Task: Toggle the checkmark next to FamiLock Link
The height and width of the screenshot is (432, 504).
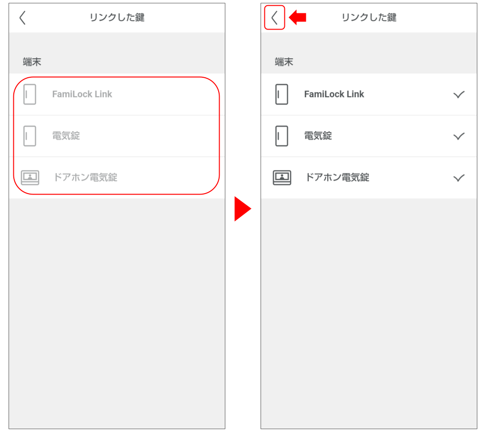Action: tap(459, 94)
